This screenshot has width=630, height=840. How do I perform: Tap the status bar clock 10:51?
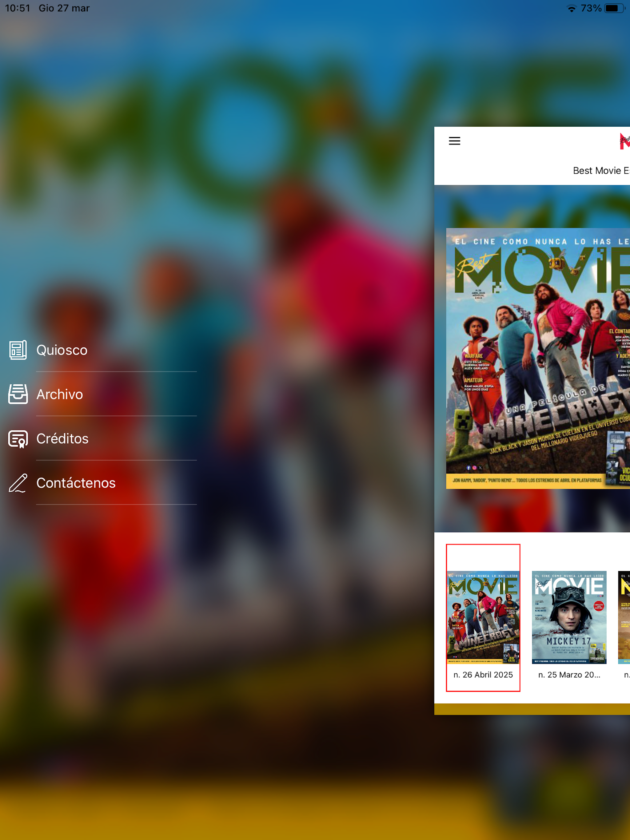(18, 8)
